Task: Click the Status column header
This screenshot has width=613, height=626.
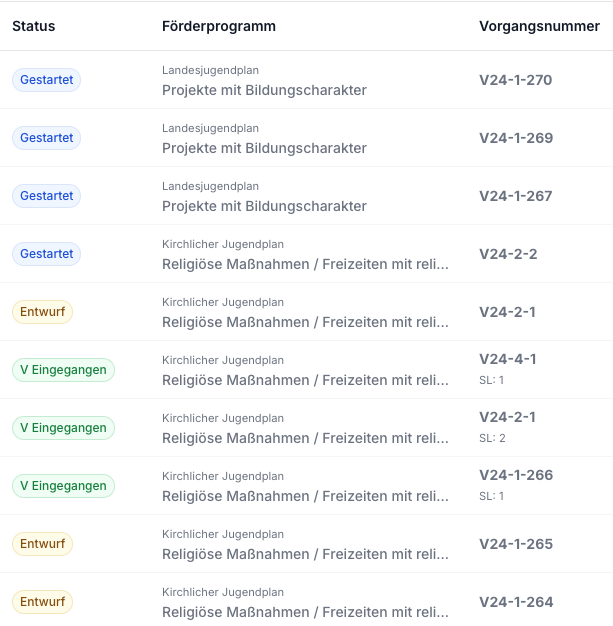Action: [x=34, y=26]
